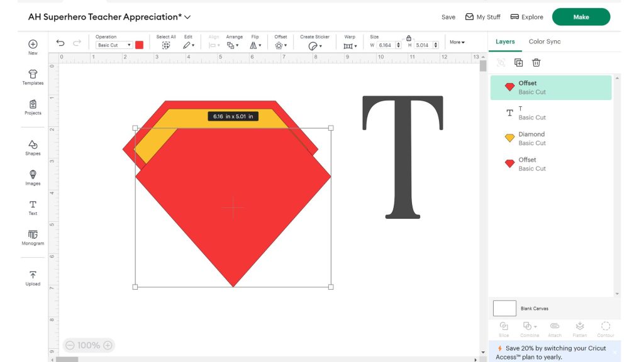Click the Blank Canvas swatch
644x362 pixels.
[x=504, y=308]
